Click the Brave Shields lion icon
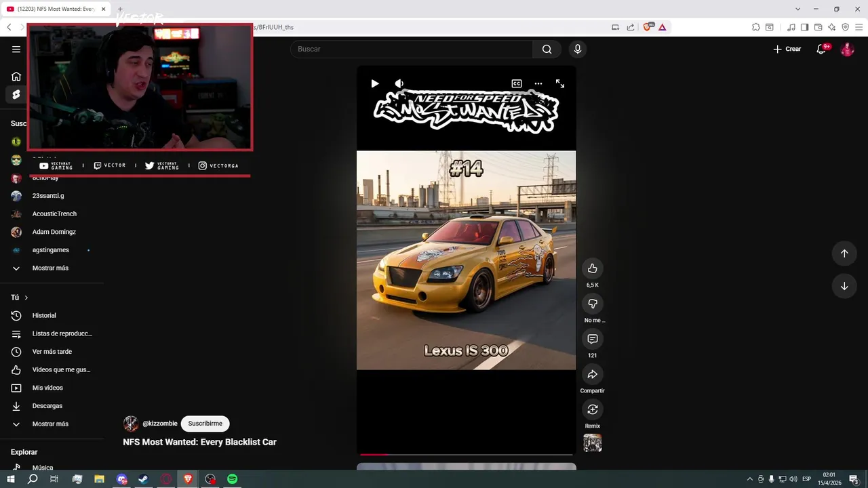The height and width of the screenshot is (488, 868). click(x=647, y=27)
